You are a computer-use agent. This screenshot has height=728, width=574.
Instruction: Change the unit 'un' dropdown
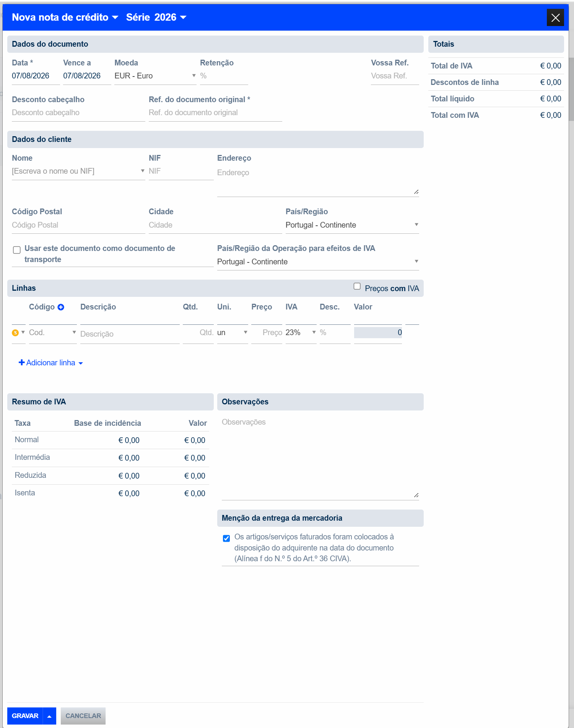point(233,332)
